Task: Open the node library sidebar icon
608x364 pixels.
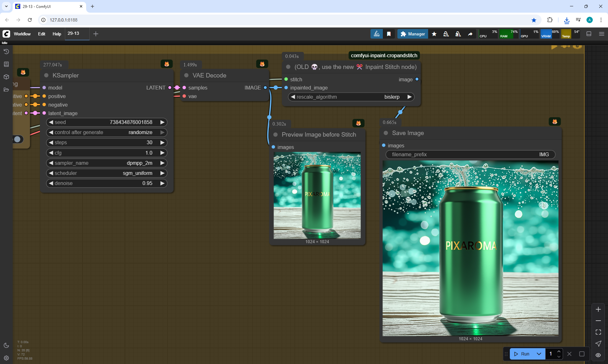Action: [6, 64]
